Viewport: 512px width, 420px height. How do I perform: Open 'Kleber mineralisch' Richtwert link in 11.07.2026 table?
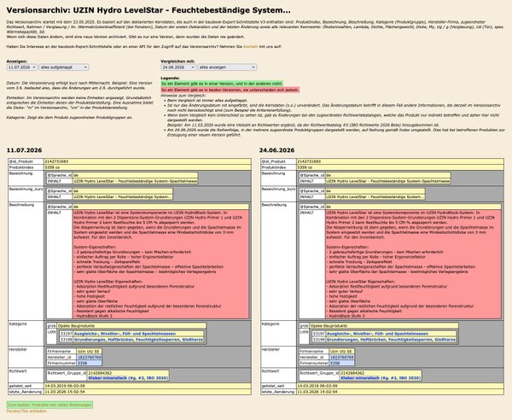pyautogui.click(x=128, y=378)
